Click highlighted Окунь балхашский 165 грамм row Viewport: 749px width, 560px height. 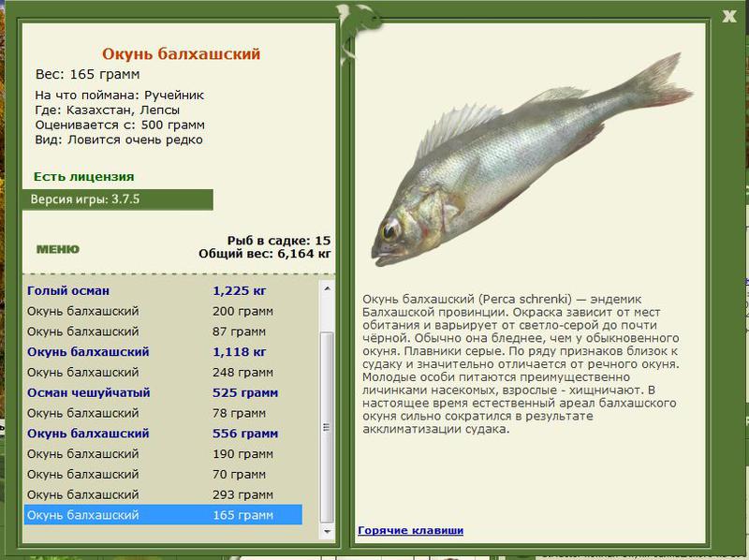(163, 515)
